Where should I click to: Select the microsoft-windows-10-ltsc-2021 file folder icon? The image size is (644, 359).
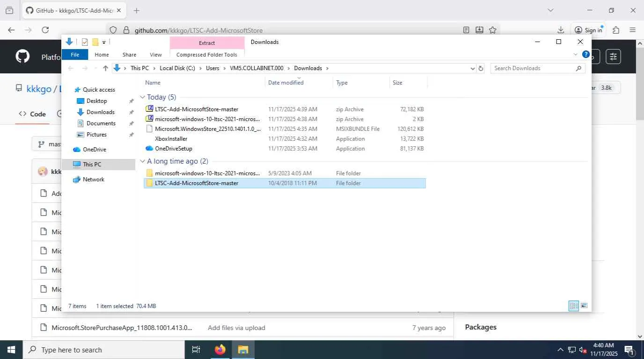[149, 173]
